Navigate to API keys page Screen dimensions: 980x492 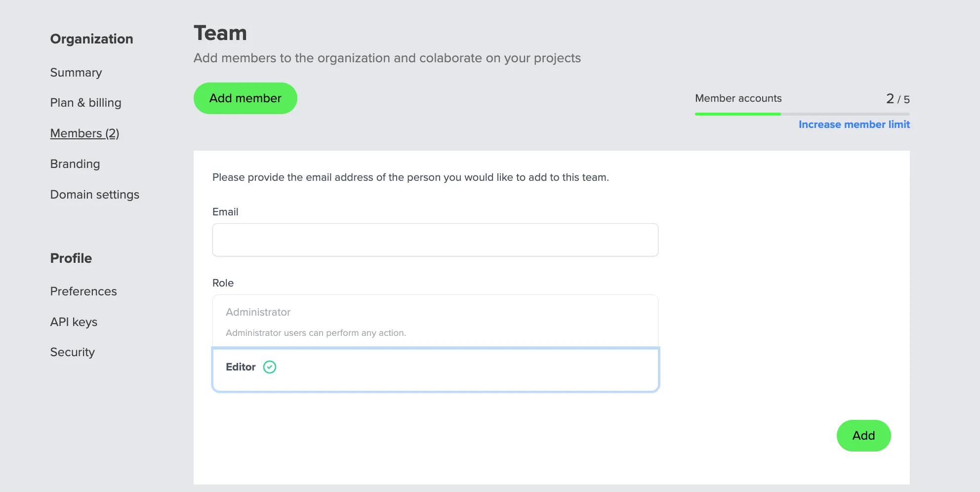click(x=74, y=322)
